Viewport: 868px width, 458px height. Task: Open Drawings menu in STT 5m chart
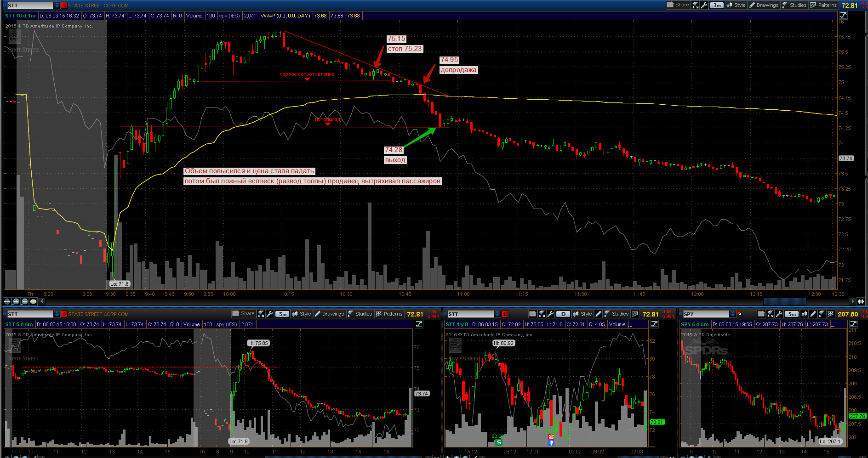[x=329, y=314]
